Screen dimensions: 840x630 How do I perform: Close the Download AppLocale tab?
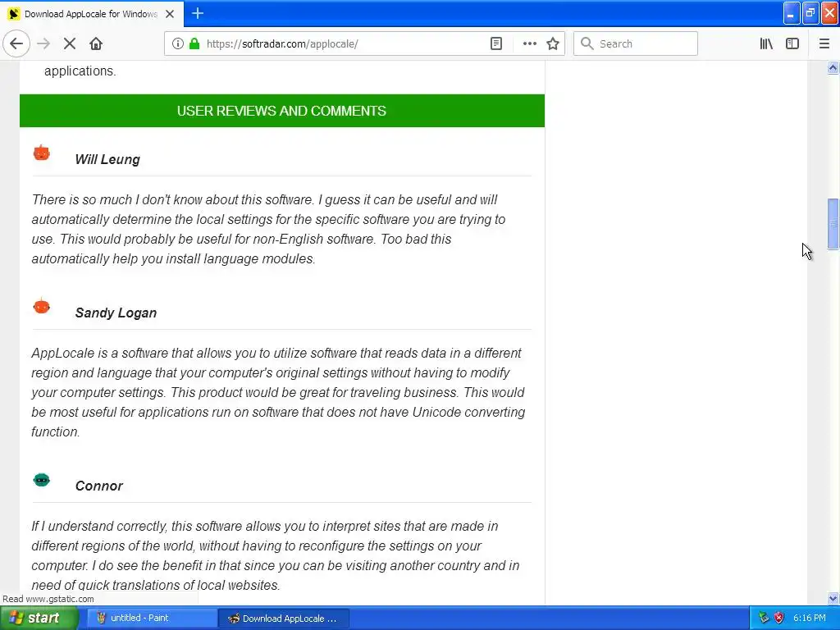(x=170, y=14)
